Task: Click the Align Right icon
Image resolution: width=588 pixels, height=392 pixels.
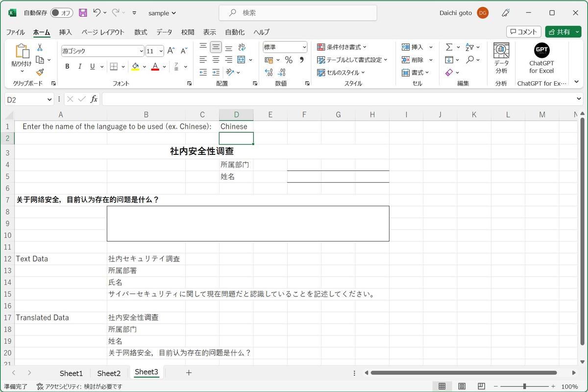Action: pos(228,60)
